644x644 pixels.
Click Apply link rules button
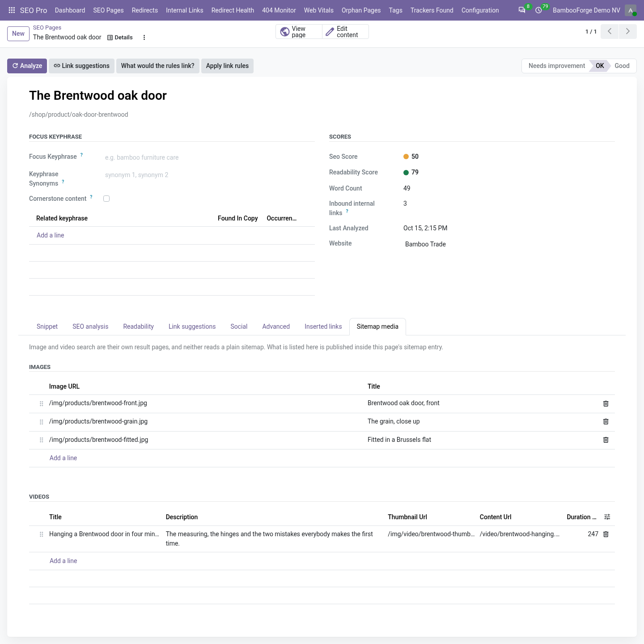click(x=227, y=66)
